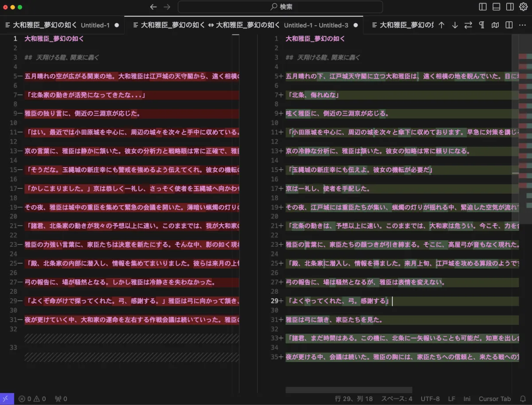The image size is (532, 405).
Task: Open the notifications bell in status bar
Action: [523, 399]
